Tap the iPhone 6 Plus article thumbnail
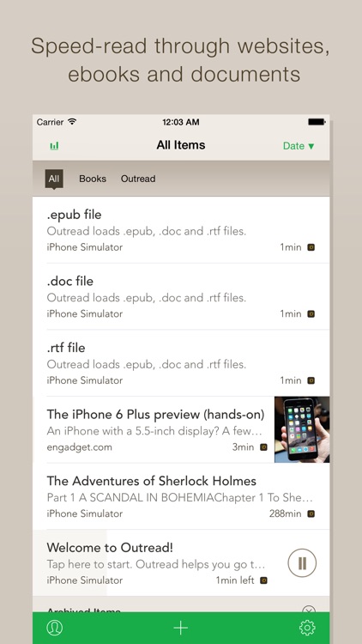This screenshot has height=644, width=362. (302, 429)
